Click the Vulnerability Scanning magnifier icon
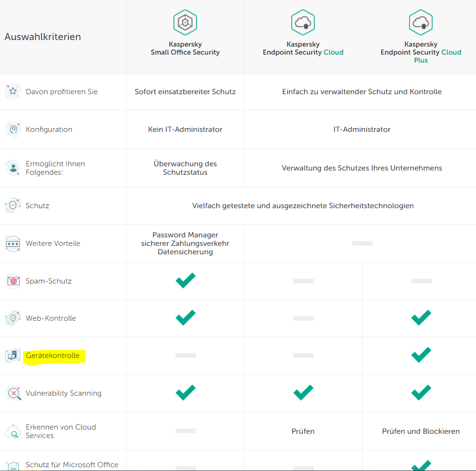This screenshot has height=471, width=476. [13, 393]
